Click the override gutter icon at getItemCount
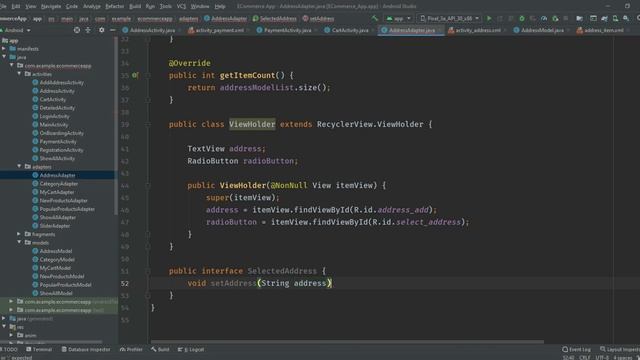This screenshot has width=640, height=360. (x=135, y=75)
